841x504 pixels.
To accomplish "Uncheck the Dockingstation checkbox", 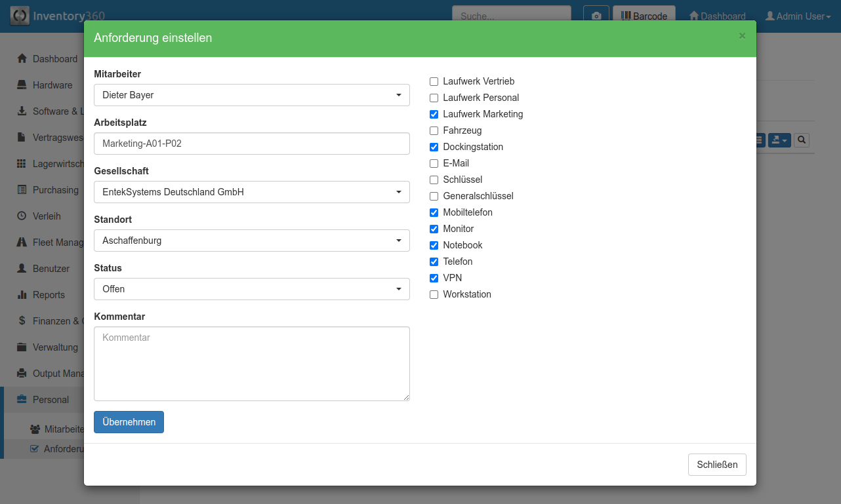I will pos(434,147).
